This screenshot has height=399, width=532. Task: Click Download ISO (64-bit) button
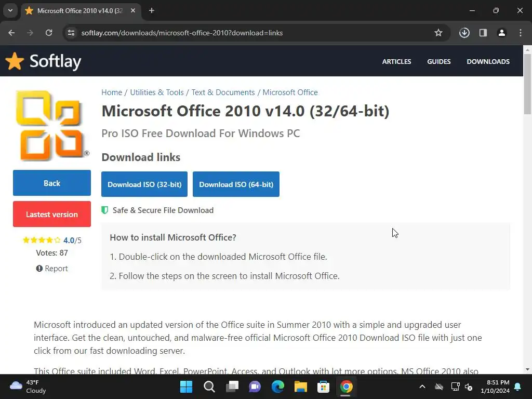point(236,184)
